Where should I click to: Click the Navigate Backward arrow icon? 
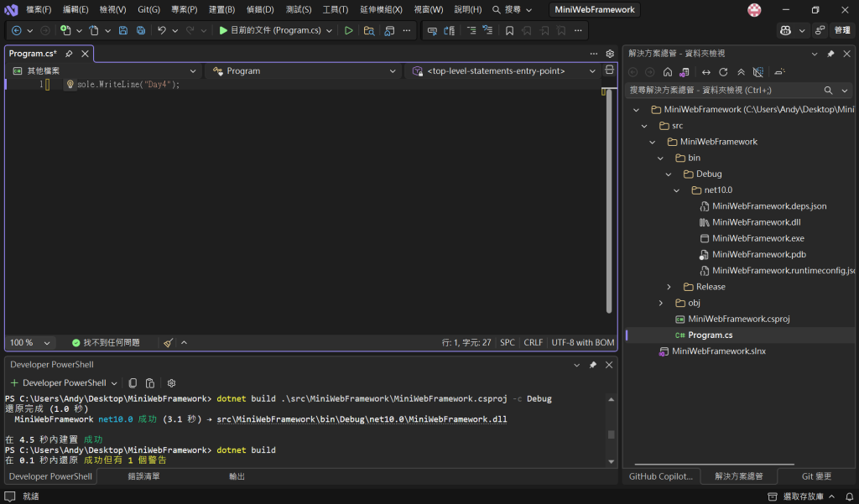[17, 31]
